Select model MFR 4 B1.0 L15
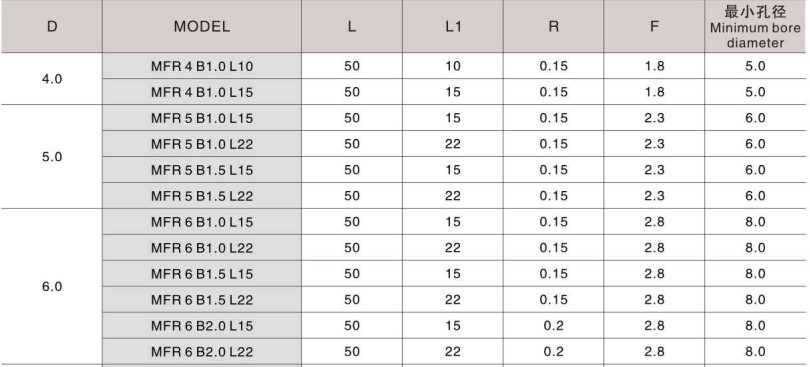Image resolution: width=810 pixels, height=367 pixels. [202, 92]
